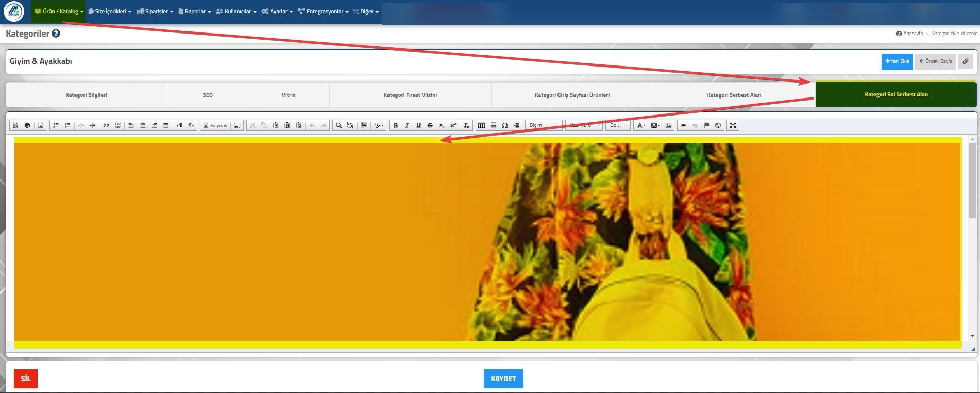The height and width of the screenshot is (393, 980).
Task: Click the Select All icon
Action: (364, 125)
